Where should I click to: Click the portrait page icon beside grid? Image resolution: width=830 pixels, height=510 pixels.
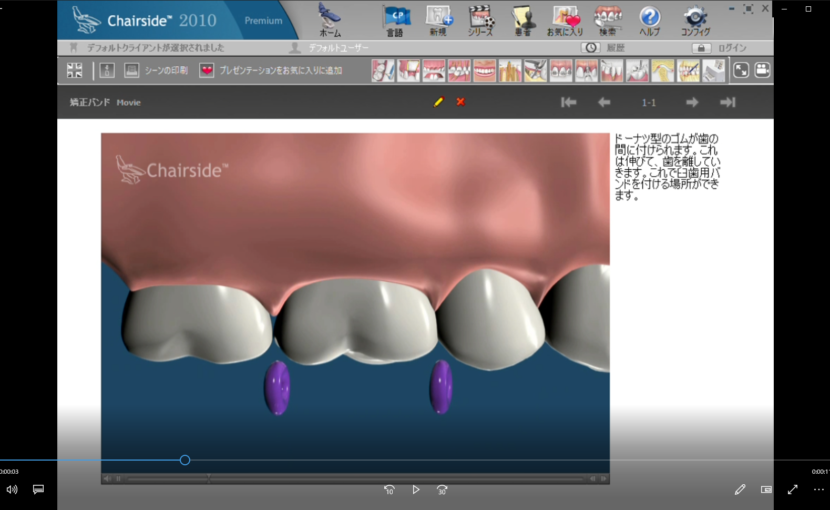pos(107,70)
